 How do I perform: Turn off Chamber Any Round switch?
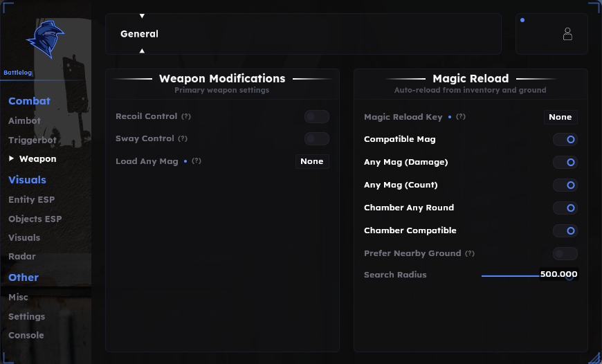point(565,208)
